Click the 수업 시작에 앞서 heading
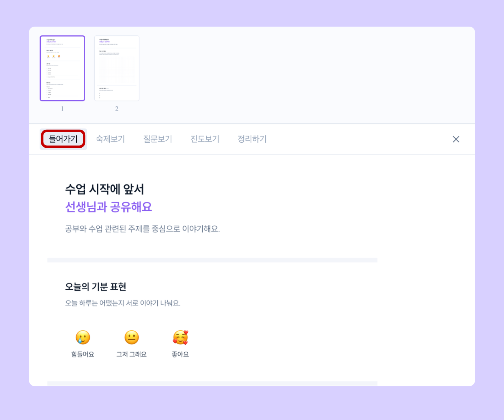This screenshot has height=420, width=504. pyautogui.click(x=105, y=189)
